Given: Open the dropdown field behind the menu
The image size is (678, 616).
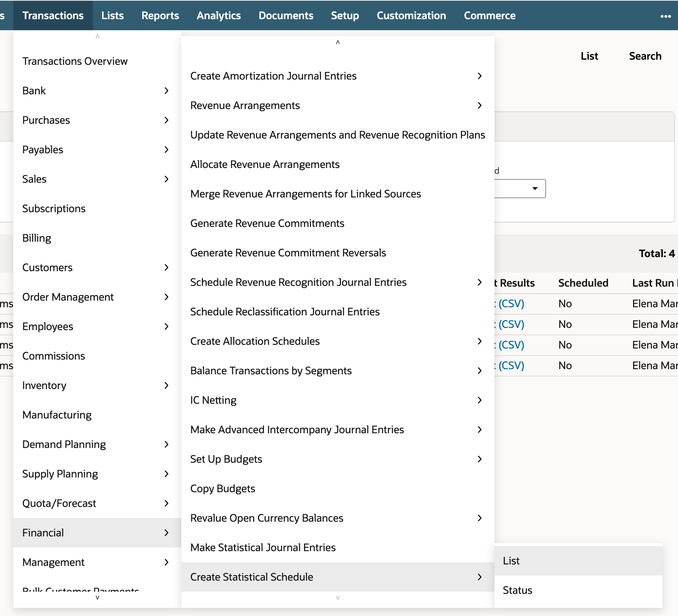Looking at the screenshot, I should tap(520, 189).
